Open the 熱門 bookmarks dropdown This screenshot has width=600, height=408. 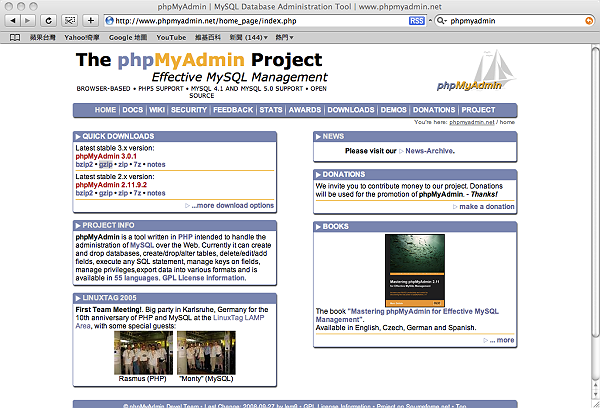(284, 38)
